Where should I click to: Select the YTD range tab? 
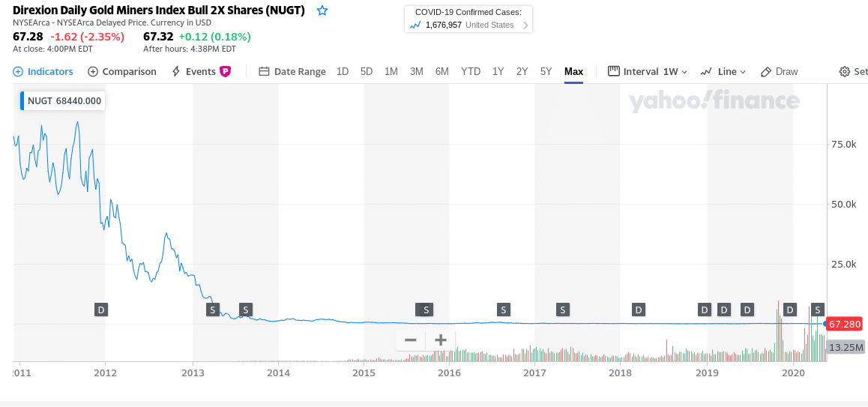click(x=471, y=71)
